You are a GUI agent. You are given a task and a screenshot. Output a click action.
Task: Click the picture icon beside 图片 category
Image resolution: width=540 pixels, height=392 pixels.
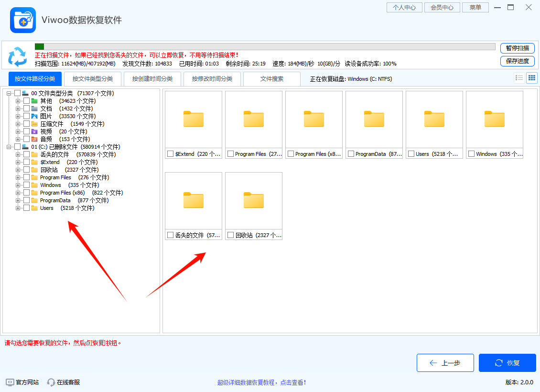pyautogui.click(x=35, y=116)
